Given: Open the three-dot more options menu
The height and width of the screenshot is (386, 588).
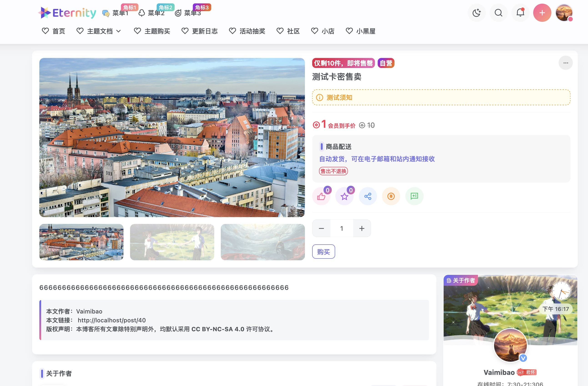Looking at the screenshot, I should pyautogui.click(x=565, y=63).
